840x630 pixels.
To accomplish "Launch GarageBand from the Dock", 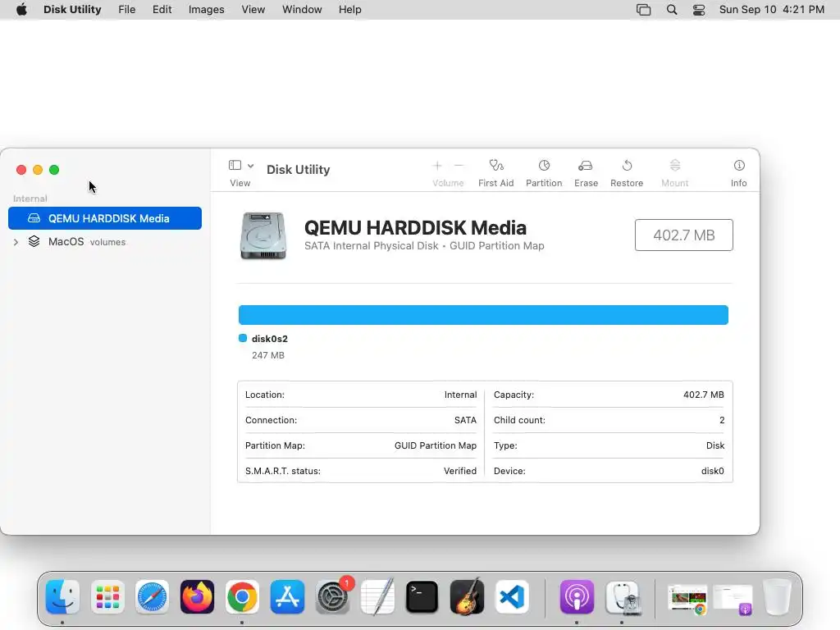I will point(467,597).
